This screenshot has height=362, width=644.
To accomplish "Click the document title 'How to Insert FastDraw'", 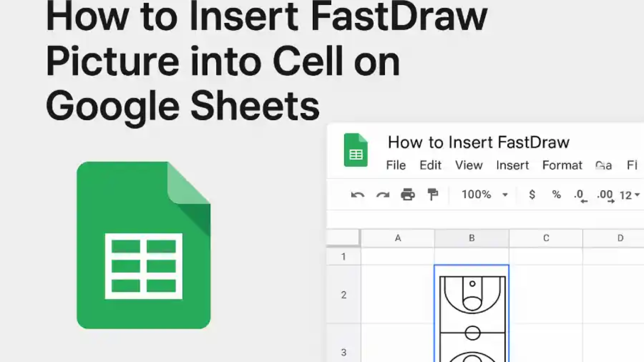I will (478, 142).
